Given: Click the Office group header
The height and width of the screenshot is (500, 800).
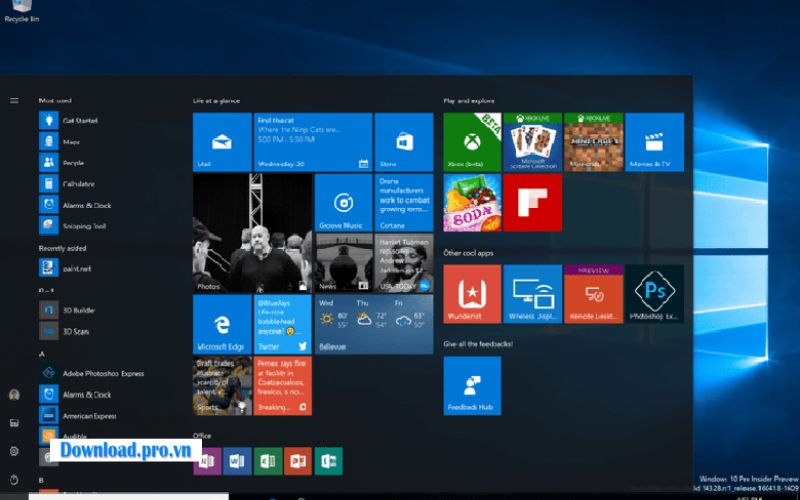Looking at the screenshot, I should pos(202,435).
